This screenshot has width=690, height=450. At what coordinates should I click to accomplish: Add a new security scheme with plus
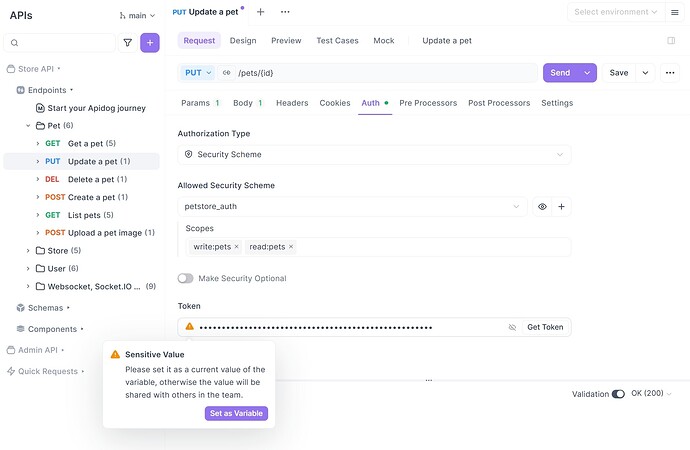tap(561, 207)
